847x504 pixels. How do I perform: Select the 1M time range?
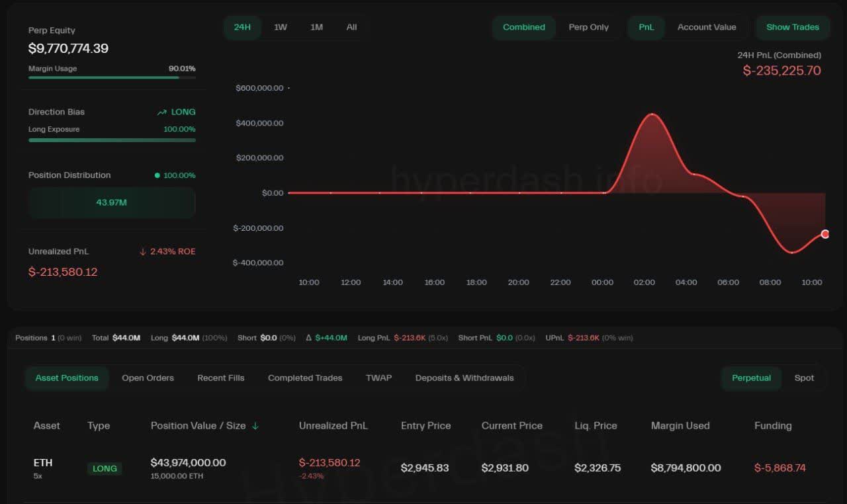tap(316, 27)
